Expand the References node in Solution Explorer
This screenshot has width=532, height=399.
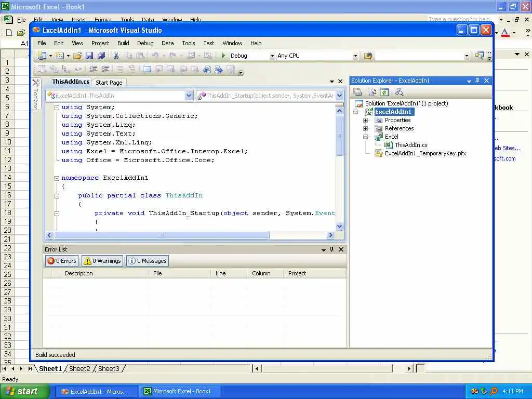(x=365, y=129)
